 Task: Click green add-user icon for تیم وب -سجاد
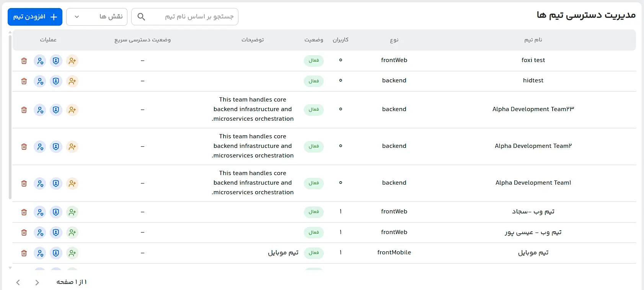pyautogui.click(x=72, y=212)
